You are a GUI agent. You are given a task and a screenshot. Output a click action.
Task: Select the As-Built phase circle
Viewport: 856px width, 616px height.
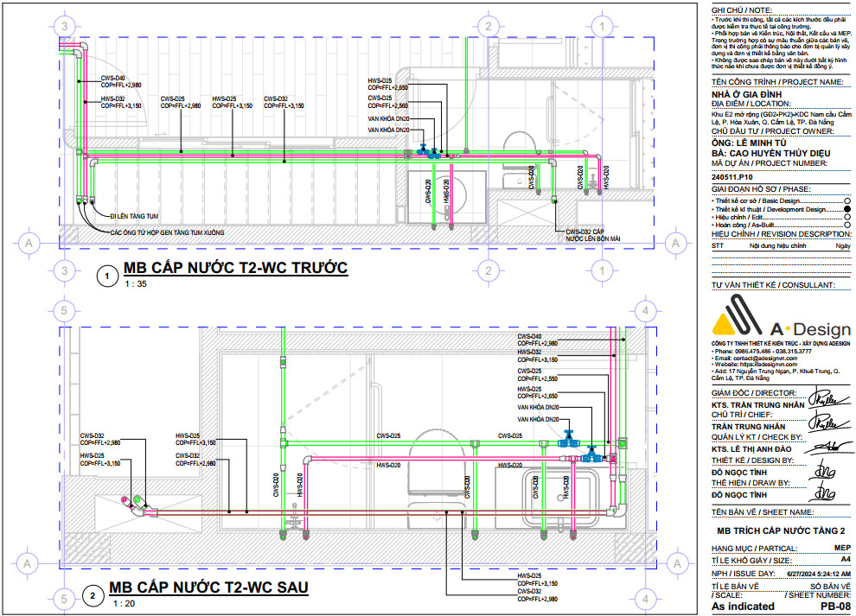(846, 225)
